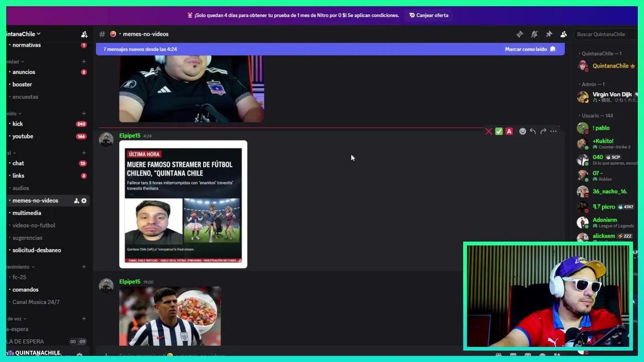Click into Buscar QuintanaChile search field
This screenshot has width=644, height=362.
604,34
